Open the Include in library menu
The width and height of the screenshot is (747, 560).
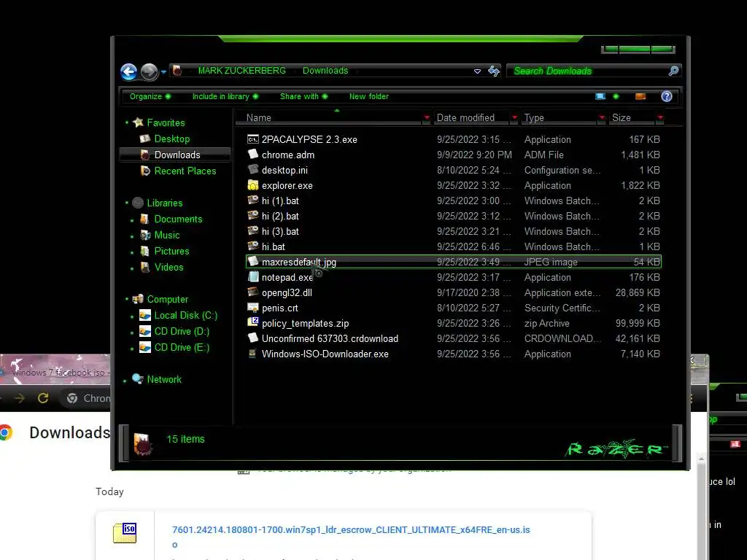click(x=225, y=97)
